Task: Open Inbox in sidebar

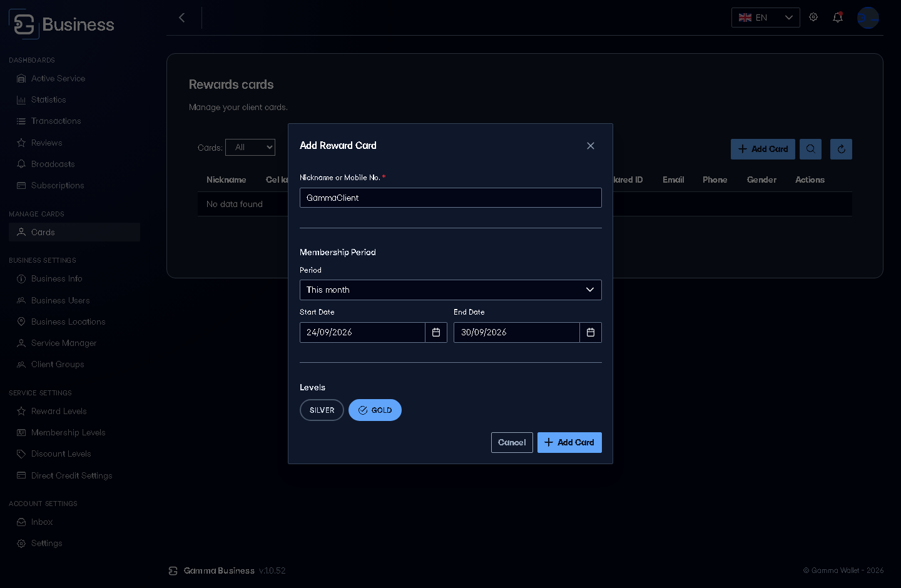Action: tap(74, 522)
